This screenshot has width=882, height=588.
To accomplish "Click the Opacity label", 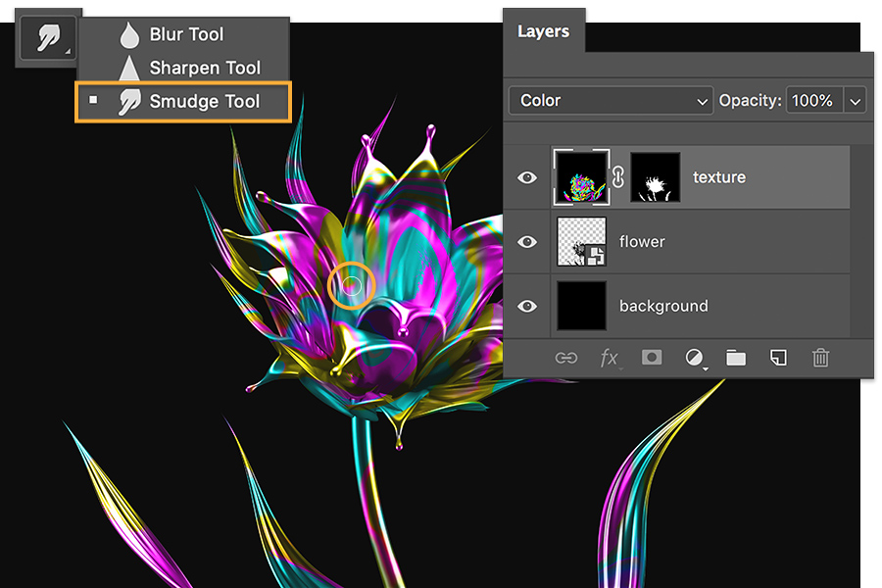I will pyautogui.click(x=750, y=101).
